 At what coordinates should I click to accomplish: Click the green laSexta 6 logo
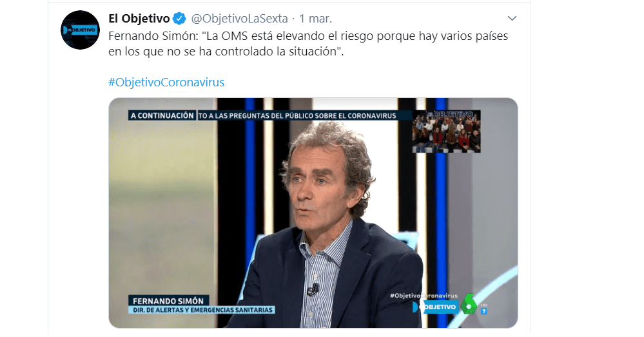[469, 305]
